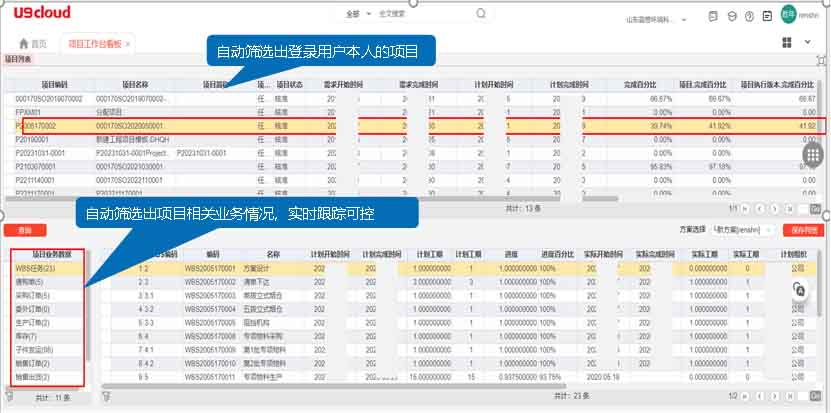Go to next page in project list
831x413 pixels.
(x=776, y=208)
